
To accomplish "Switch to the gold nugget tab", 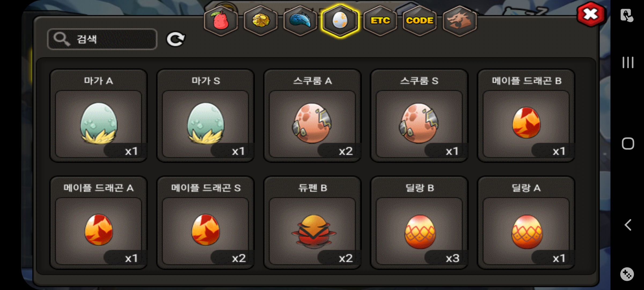I will (261, 21).
